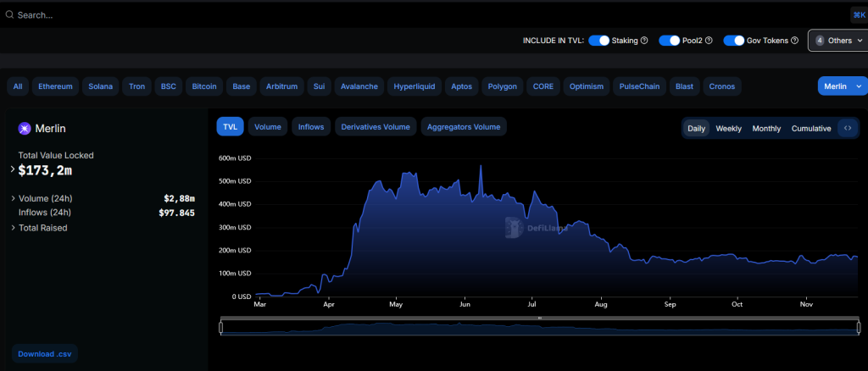Viewport: 868px width, 371px height.
Task: Click the left handle of chart range slider
Action: pyautogui.click(x=221, y=327)
